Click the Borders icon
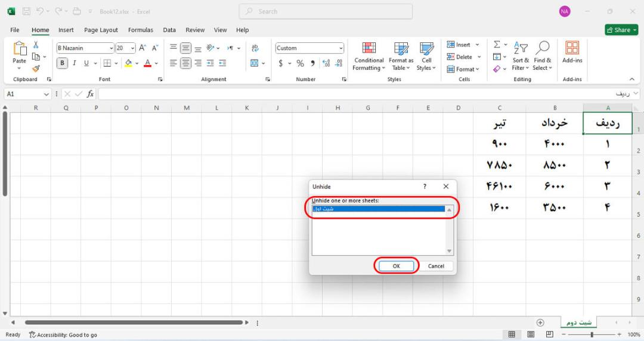The image size is (644, 341). pos(107,63)
